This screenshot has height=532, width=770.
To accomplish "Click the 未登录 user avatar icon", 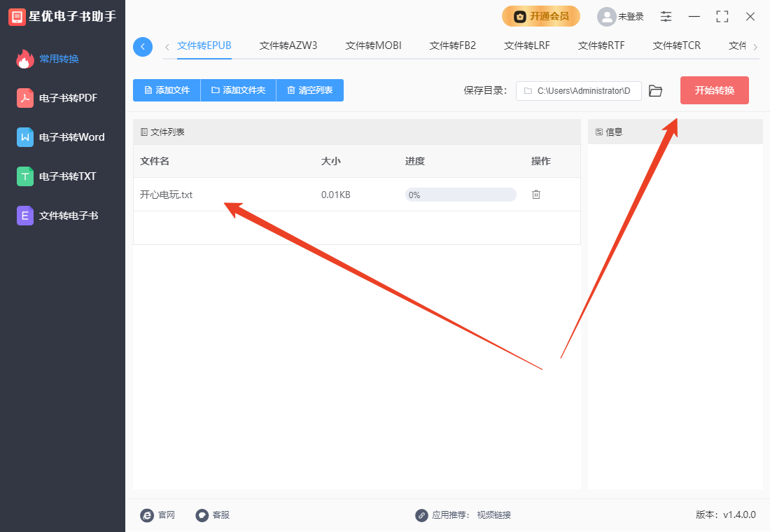I will pos(606,16).
